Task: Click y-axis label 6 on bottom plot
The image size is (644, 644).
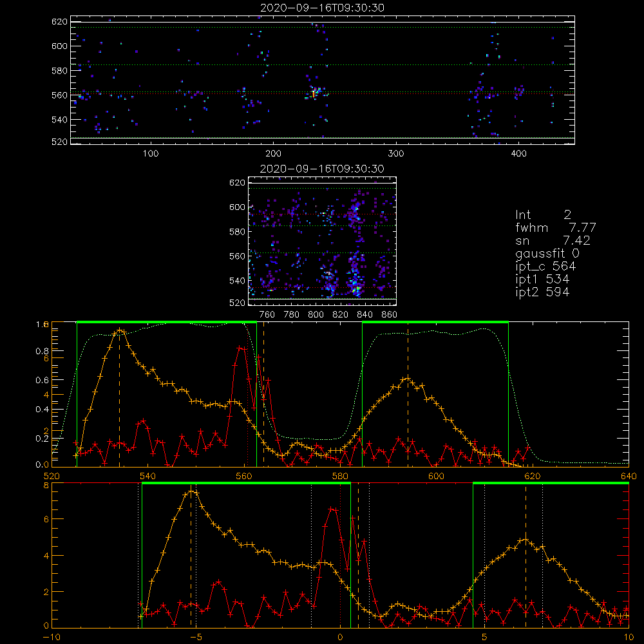Action: tap(46, 519)
